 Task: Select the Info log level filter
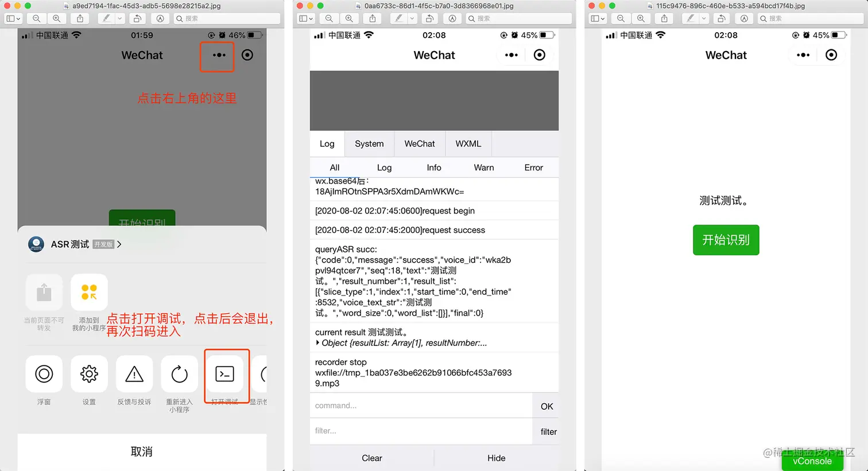click(434, 168)
